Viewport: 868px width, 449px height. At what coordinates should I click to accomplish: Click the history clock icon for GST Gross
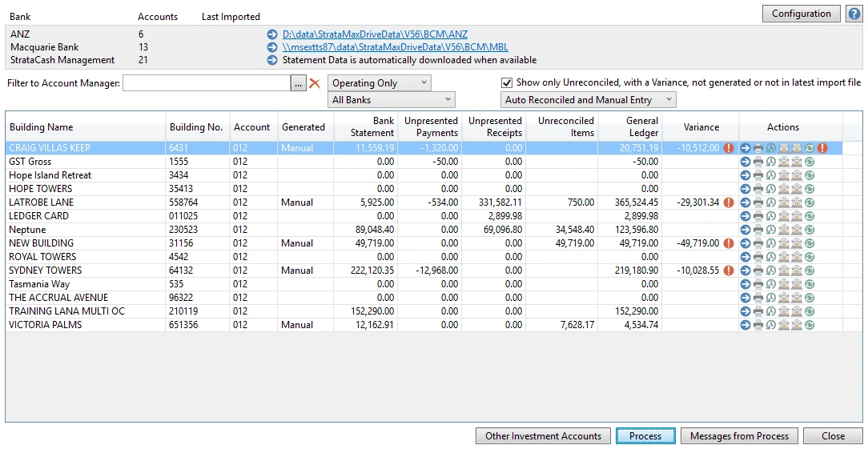point(771,162)
